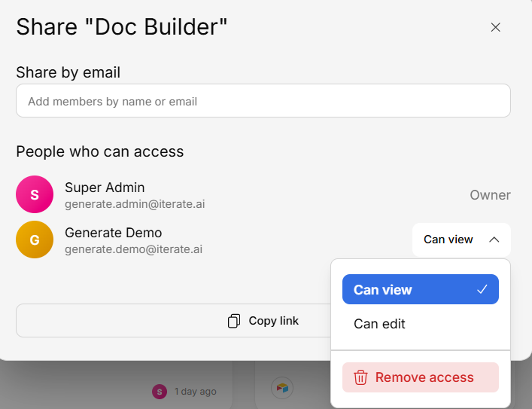Click the copy icon beside Copy link
The width and height of the screenshot is (532, 409).
(x=234, y=321)
